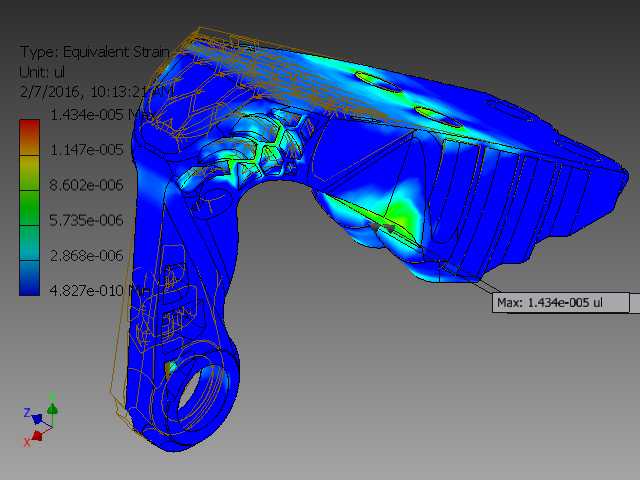This screenshot has height=480, width=640.
Task: Click the blue band of color legend
Action: click(29, 278)
